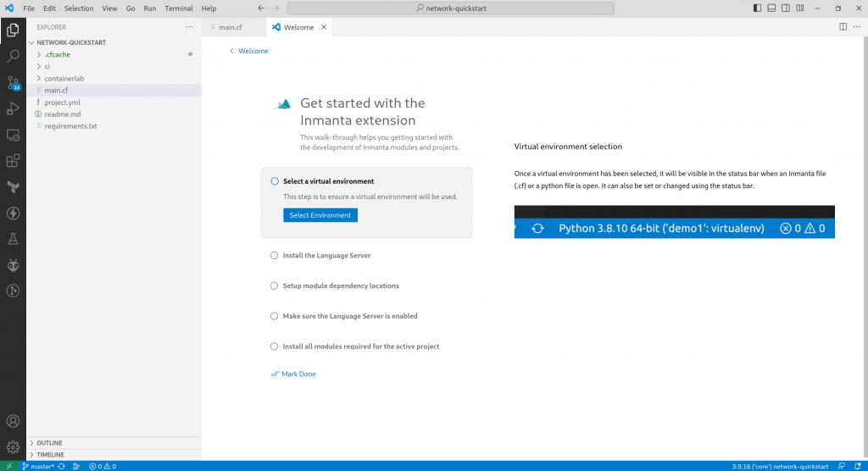This screenshot has height=471, width=868.
Task: Open the alien face activity icon
Action: click(13, 265)
